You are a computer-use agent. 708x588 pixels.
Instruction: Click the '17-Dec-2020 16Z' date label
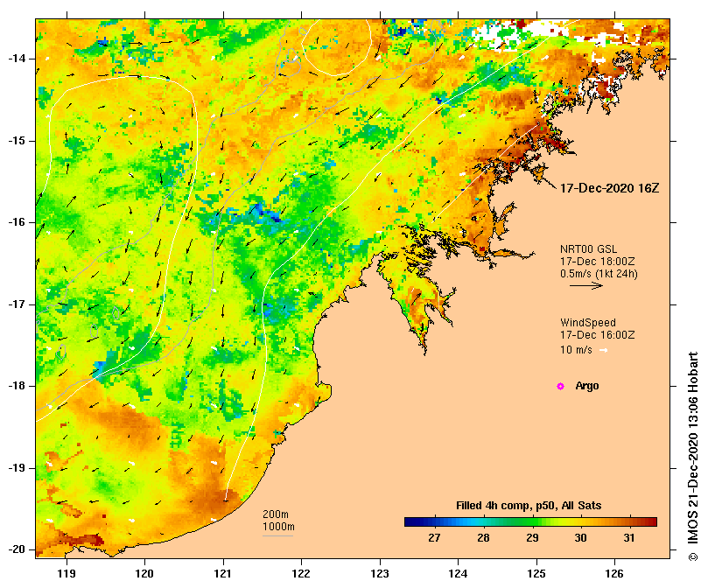pos(609,188)
